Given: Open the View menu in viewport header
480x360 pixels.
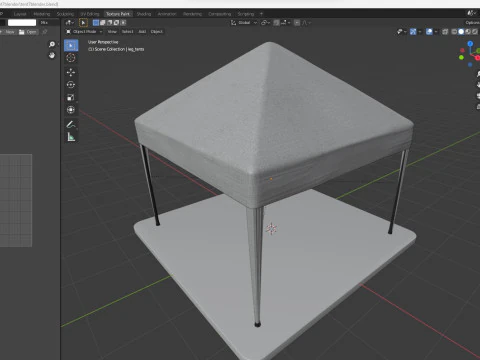Looking at the screenshot, I should 112,32.
